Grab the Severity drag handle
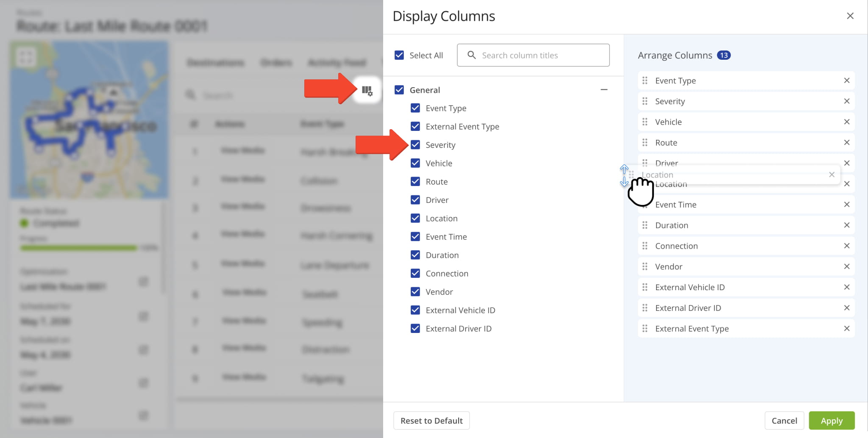The height and width of the screenshot is (438, 868). point(645,101)
